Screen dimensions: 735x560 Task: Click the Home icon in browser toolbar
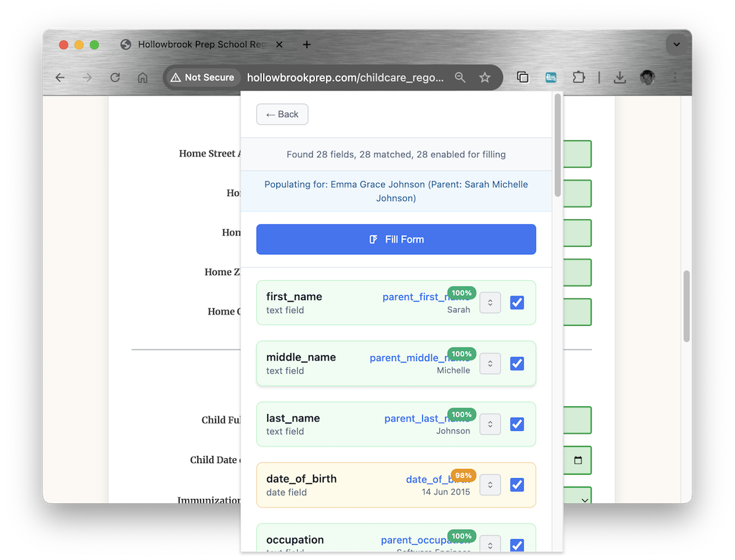click(142, 77)
